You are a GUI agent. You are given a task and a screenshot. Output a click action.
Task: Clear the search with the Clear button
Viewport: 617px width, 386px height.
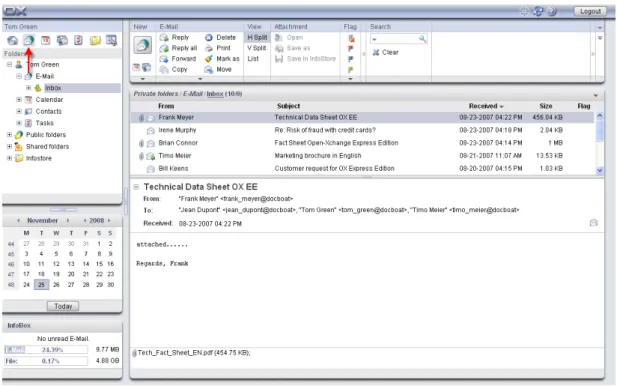point(386,52)
